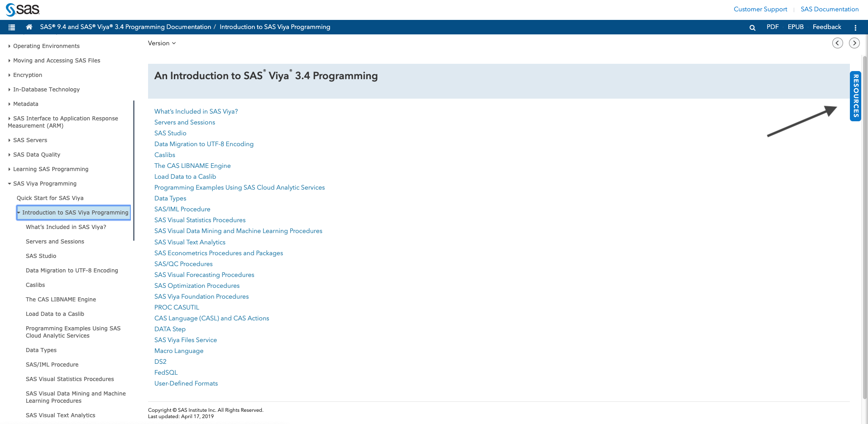
Task: Open DATA Step link
Action: [170, 329]
